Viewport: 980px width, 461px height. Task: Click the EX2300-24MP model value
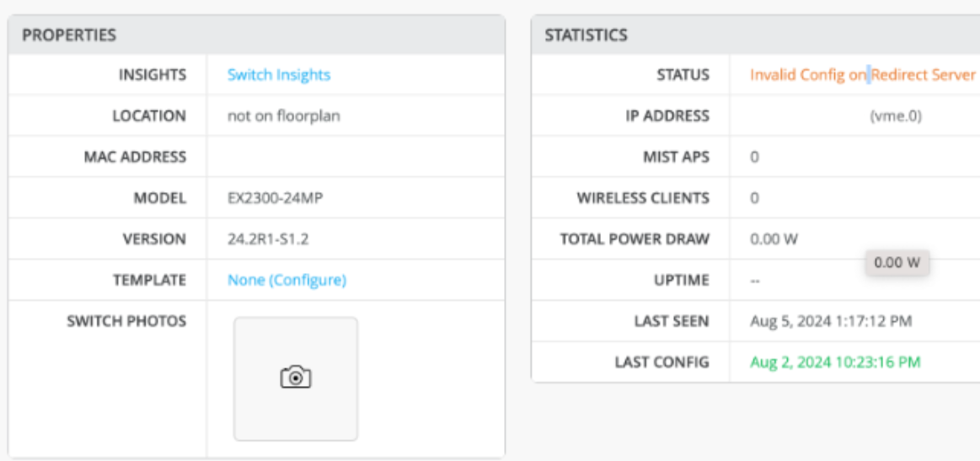click(x=276, y=199)
